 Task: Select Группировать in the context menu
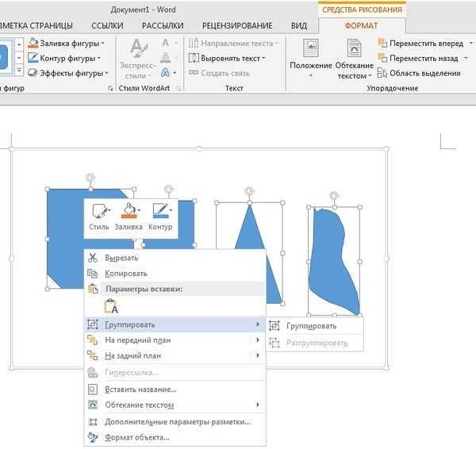click(175, 324)
